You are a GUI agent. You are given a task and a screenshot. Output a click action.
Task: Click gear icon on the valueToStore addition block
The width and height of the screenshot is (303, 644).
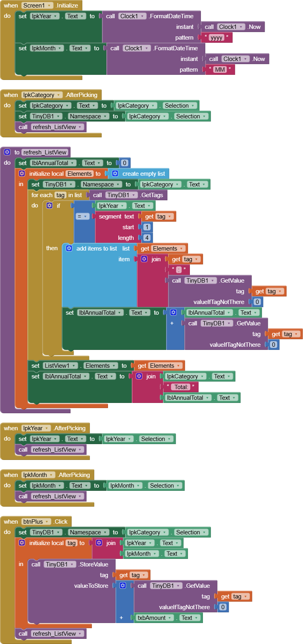(123, 585)
